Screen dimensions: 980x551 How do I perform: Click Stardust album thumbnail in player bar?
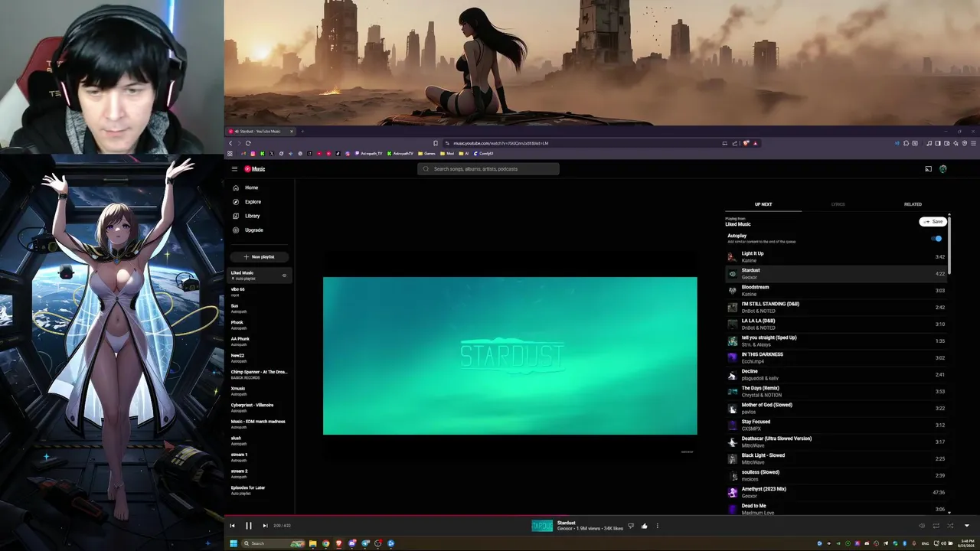542,526
